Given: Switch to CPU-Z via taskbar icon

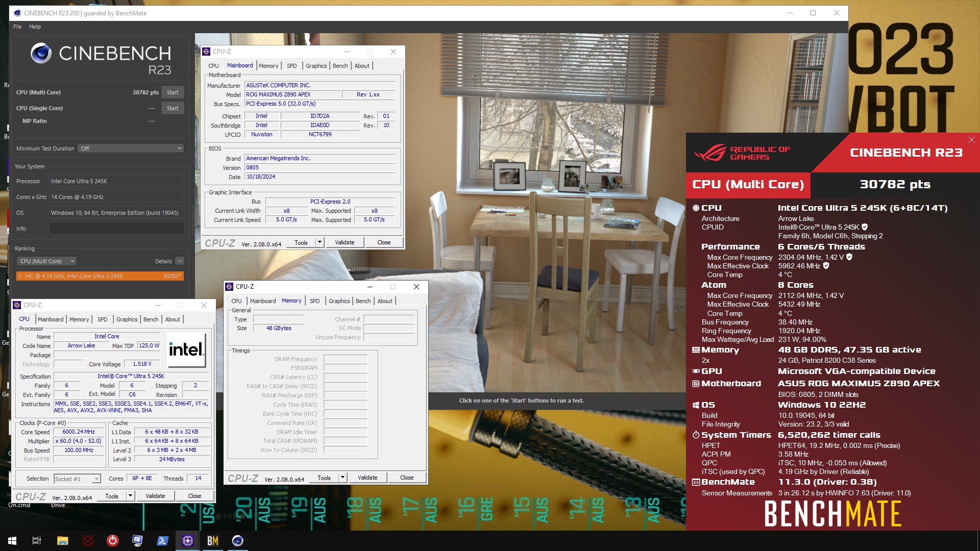Looking at the screenshot, I should click(187, 541).
